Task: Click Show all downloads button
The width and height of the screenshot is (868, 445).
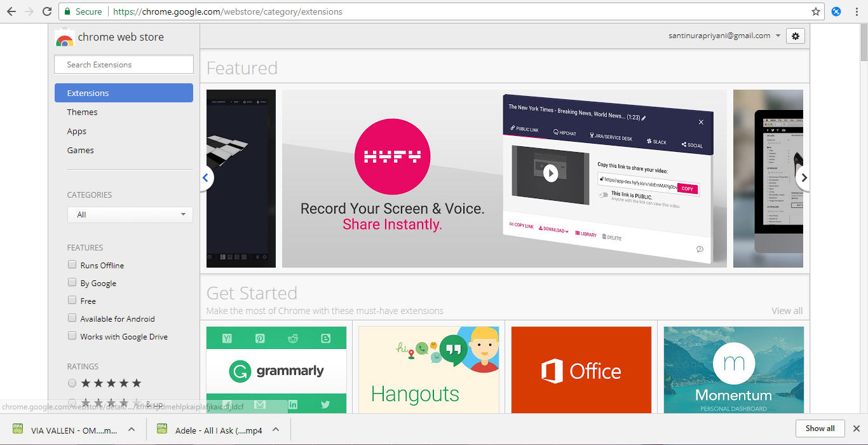Action: (820, 428)
